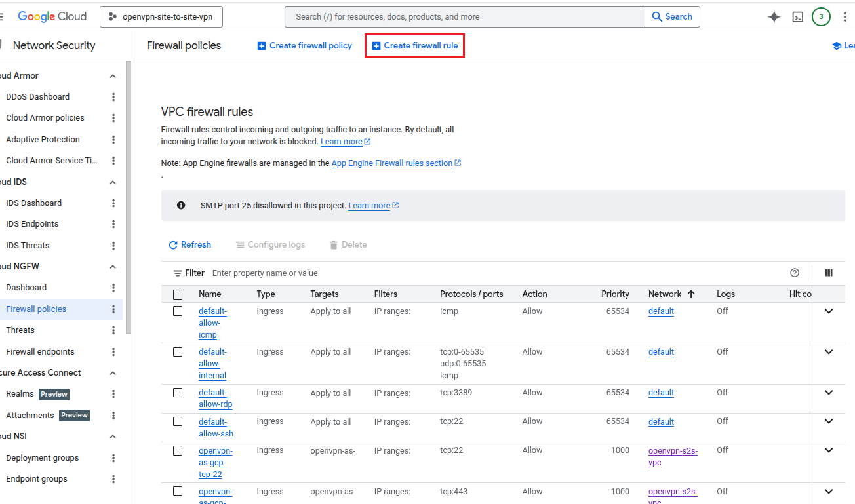Click the sort arrow on the Network column
The height and width of the screenshot is (504, 855).
click(691, 294)
